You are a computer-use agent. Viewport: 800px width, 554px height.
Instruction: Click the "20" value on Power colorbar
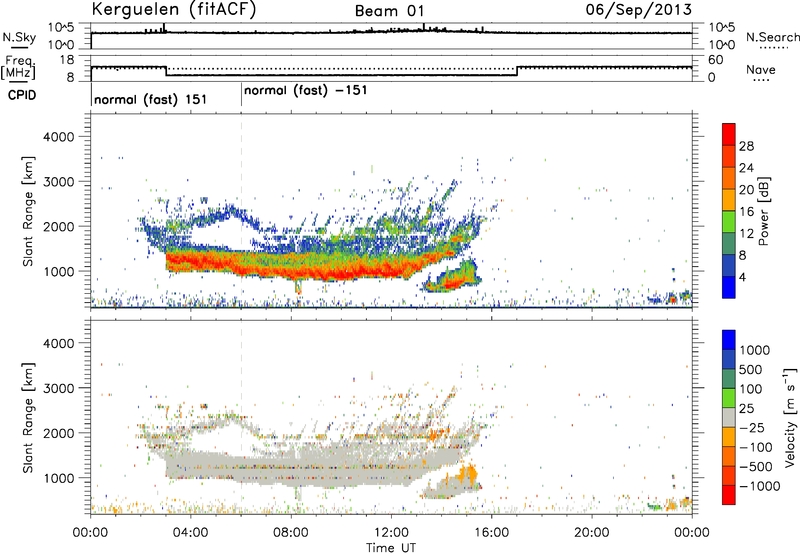[x=746, y=190]
